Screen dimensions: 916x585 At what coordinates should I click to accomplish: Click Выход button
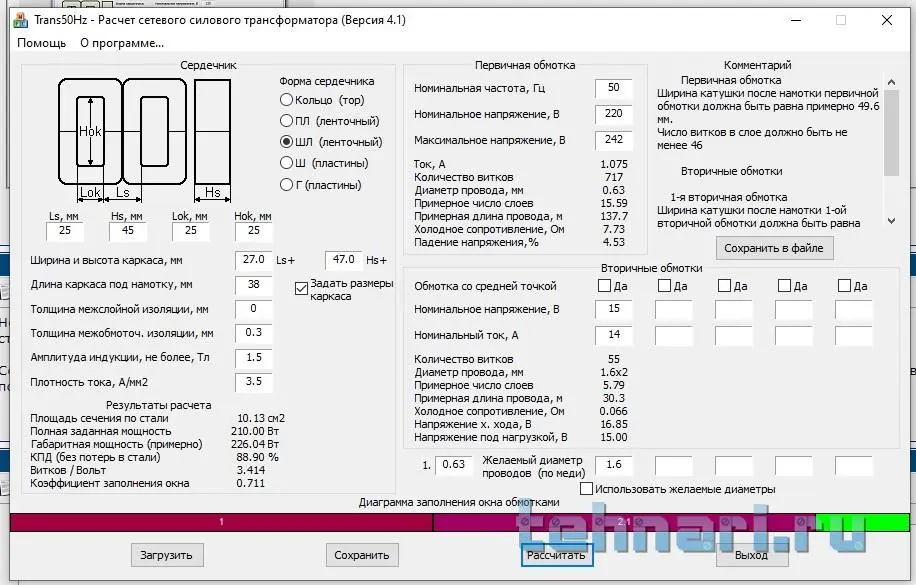point(752,555)
